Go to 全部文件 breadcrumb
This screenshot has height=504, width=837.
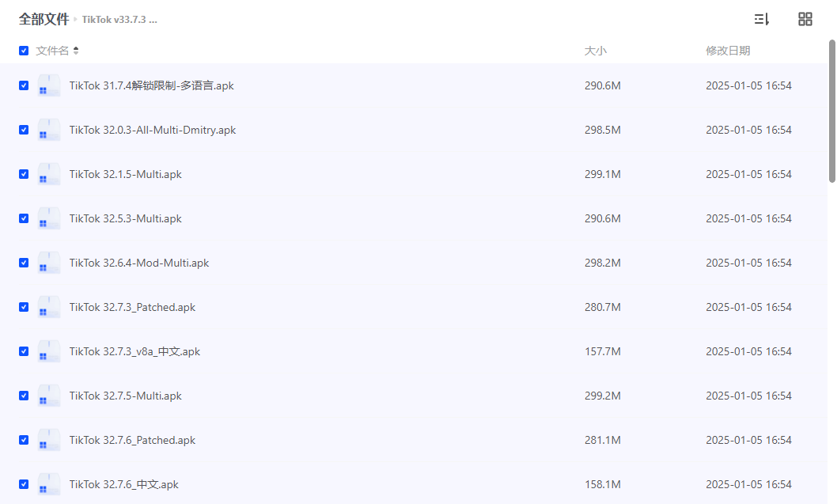[44, 19]
